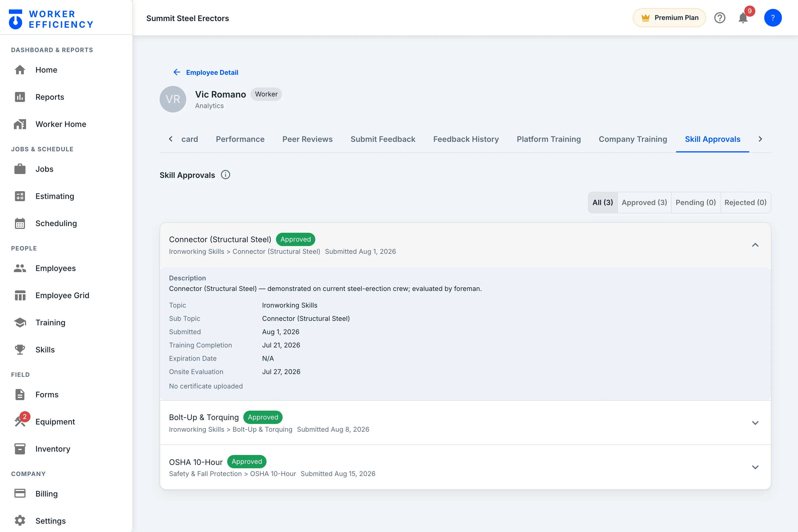Expand the Bolt-Up & Torquing row
The width and height of the screenshot is (798, 532).
pyautogui.click(x=755, y=423)
